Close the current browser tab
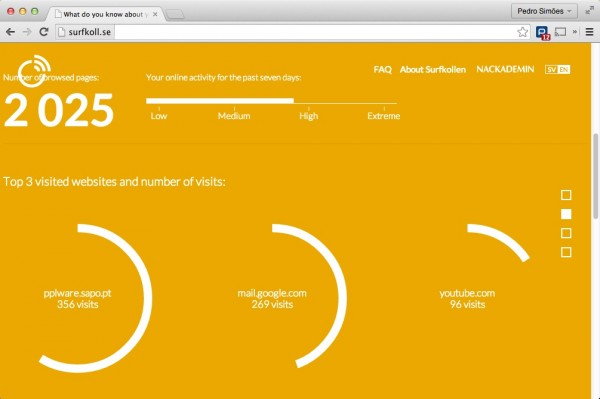Screen dimensions: 600x399 [x=155, y=14]
